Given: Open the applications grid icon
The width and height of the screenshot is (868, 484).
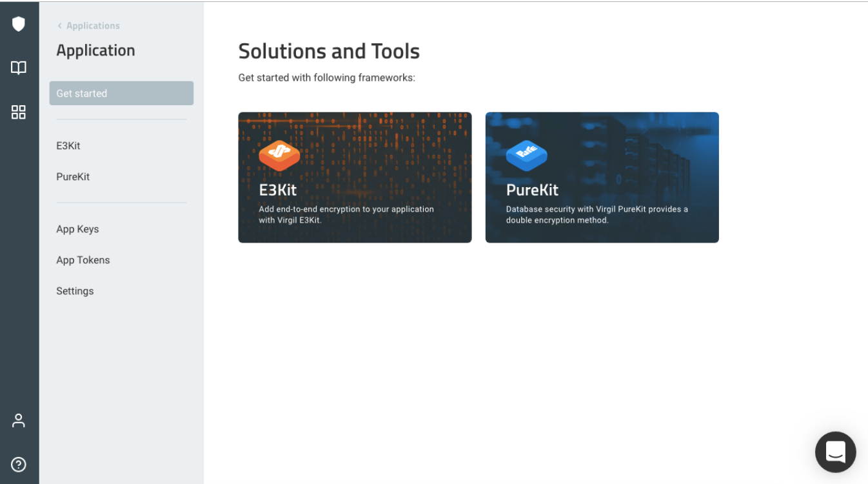Looking at the screenshot, I should 19,112.
